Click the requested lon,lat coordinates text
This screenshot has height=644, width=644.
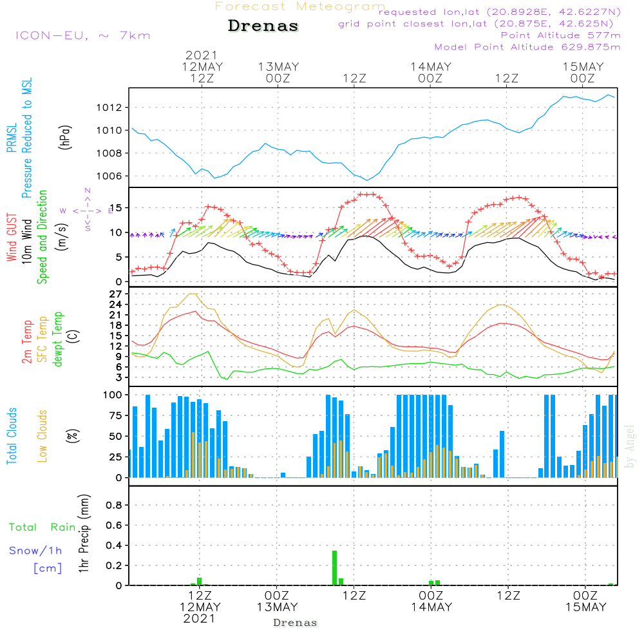(500, 12)
